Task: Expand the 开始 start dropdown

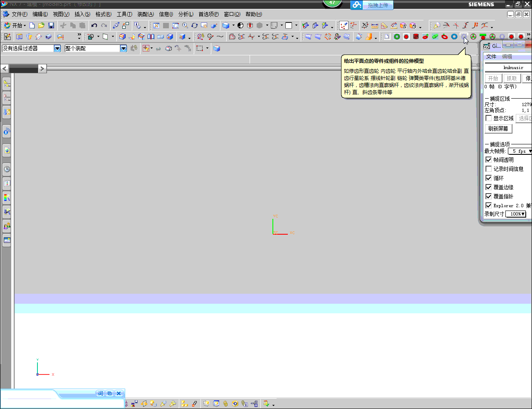Action: coord(15,25)
